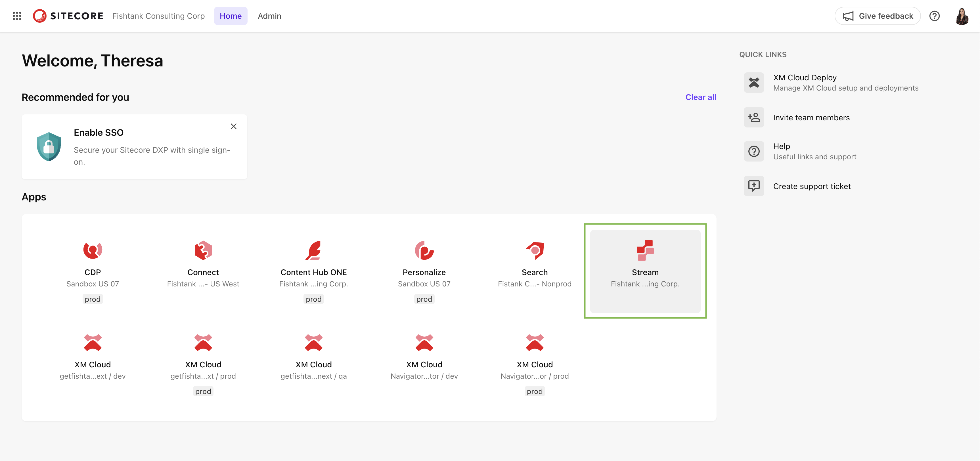Click the prod tag under Content Hub ONE
Screen dimensions: 980x461
click(x=313, y=299)
